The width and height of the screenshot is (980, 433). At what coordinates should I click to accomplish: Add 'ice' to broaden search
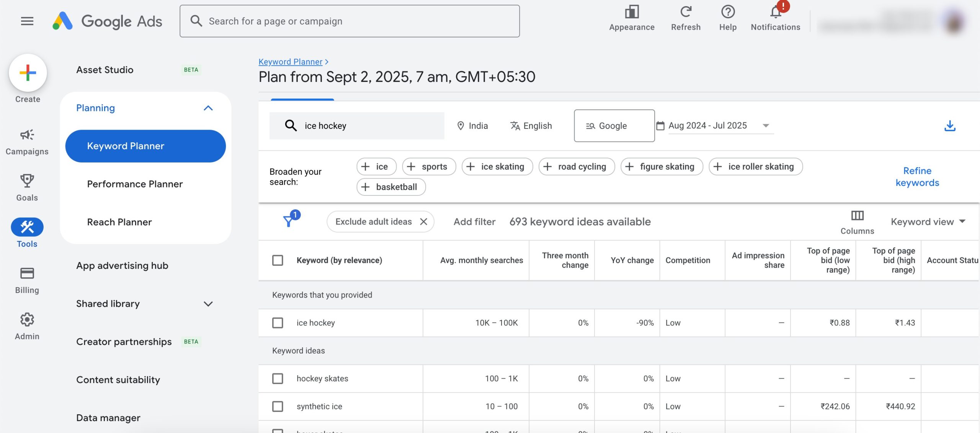coord(376,167)
